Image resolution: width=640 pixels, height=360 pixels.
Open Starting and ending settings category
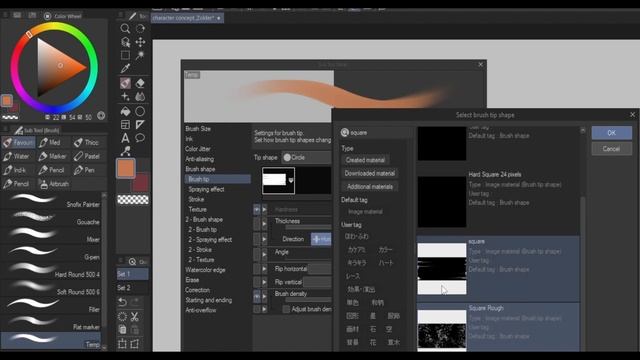[209, 300]
